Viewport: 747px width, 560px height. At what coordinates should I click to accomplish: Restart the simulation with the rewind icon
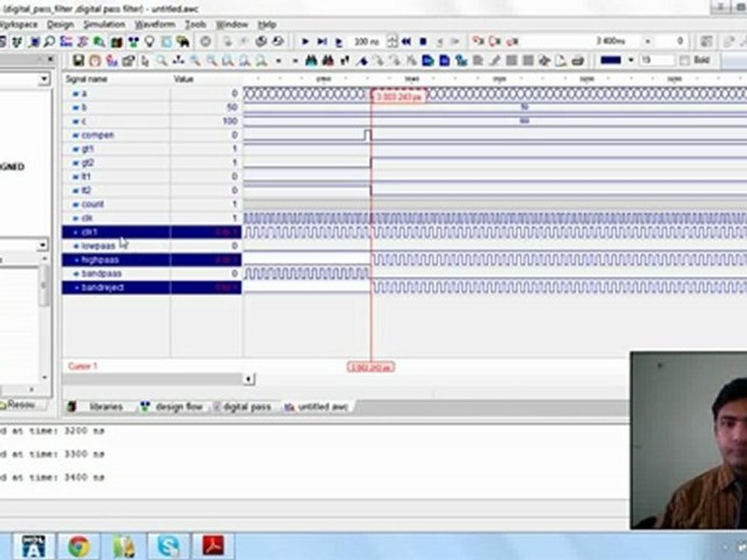[406, 42]
